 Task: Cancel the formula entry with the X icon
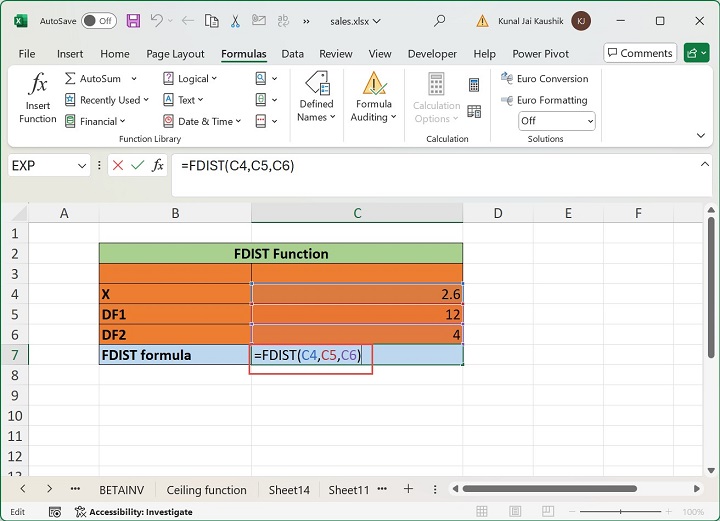pos(119,165)
